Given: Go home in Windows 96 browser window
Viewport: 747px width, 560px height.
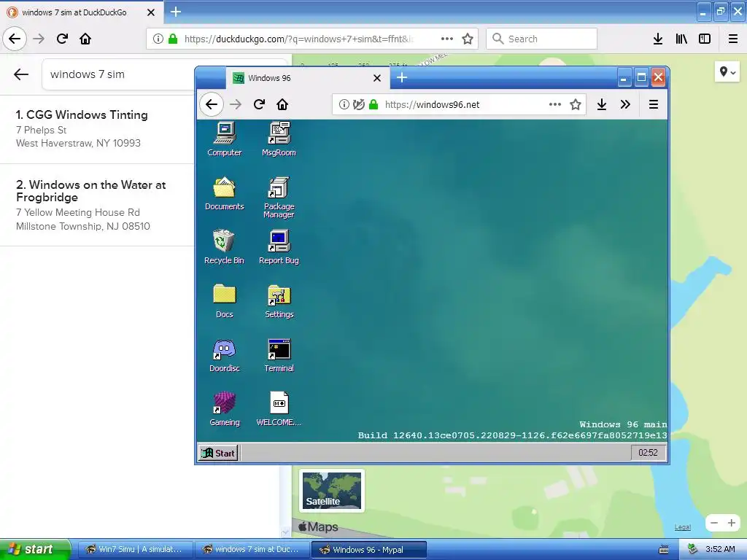Looking at the screenshot, I should (x=282, y=104).
